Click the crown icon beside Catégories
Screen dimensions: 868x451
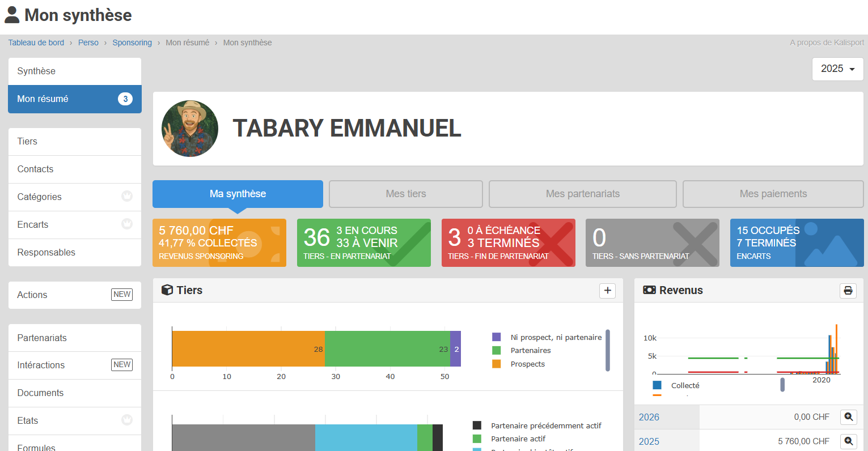coord(127,197)
